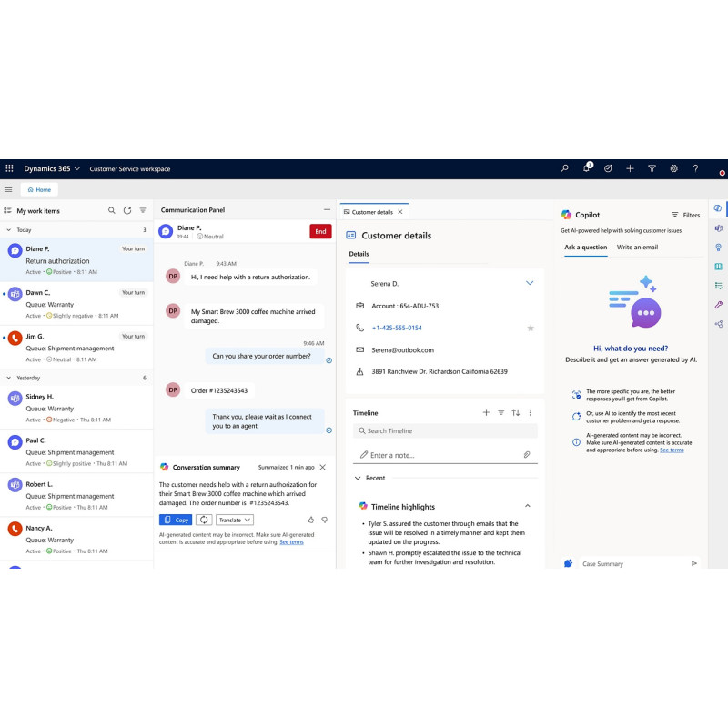
Task: End the conversation with Diane P.
Action: click(x=320, y=231)
